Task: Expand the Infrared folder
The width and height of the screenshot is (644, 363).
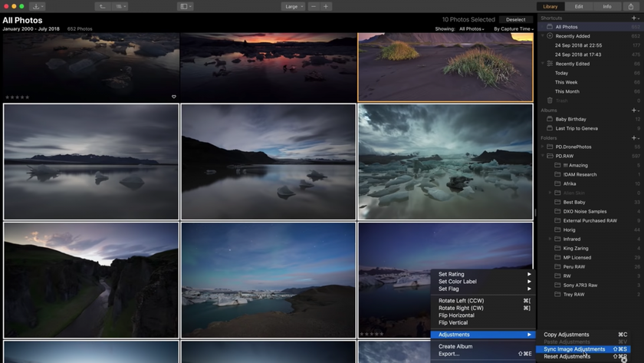Action: (x=550, y=239)
